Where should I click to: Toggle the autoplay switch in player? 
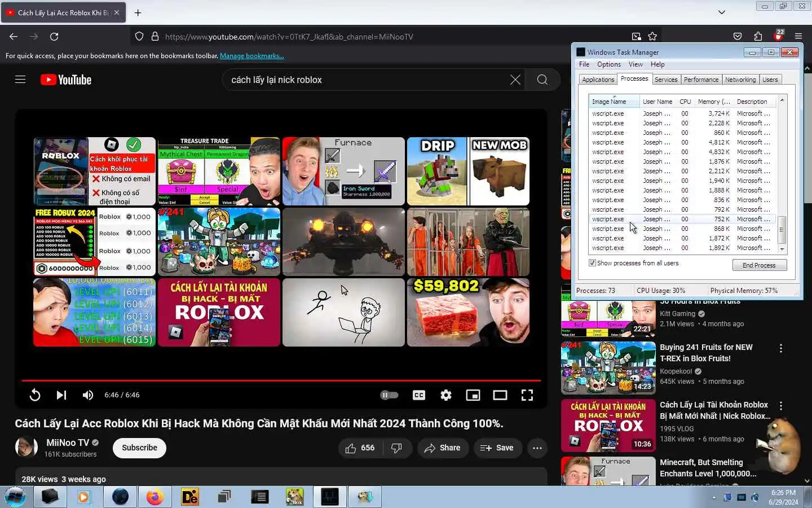tap(389, 395)
